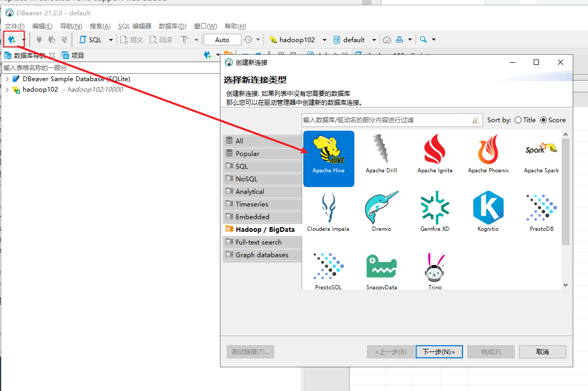Viewport: 588px width, 391px height.
Task: Open the SQL 编辑器 menu
Action: pos(134,26)
